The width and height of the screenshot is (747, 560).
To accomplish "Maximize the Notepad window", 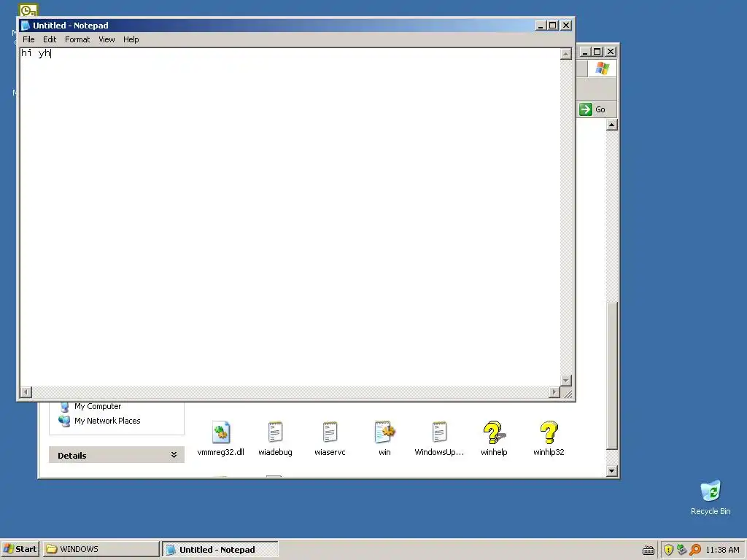I will (553, 26).
